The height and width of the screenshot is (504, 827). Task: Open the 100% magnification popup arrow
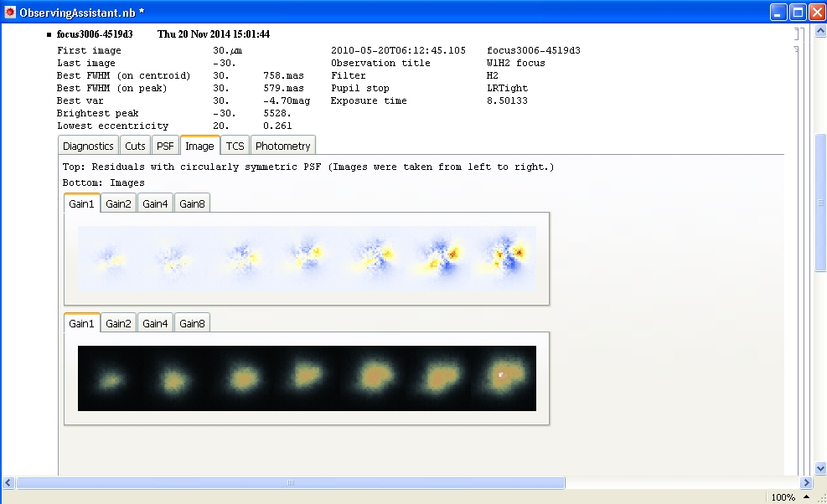pyautogui.click(x=806, y=496)
